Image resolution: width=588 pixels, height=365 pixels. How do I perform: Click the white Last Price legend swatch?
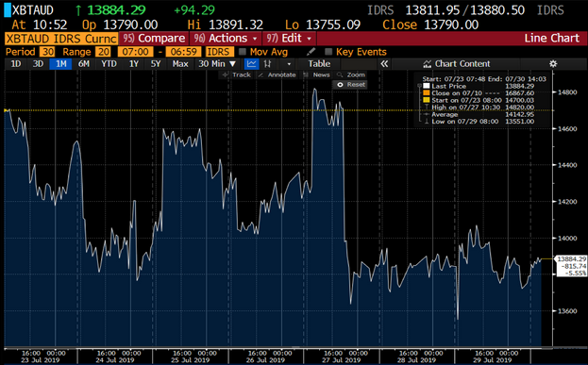pos(427,86)
